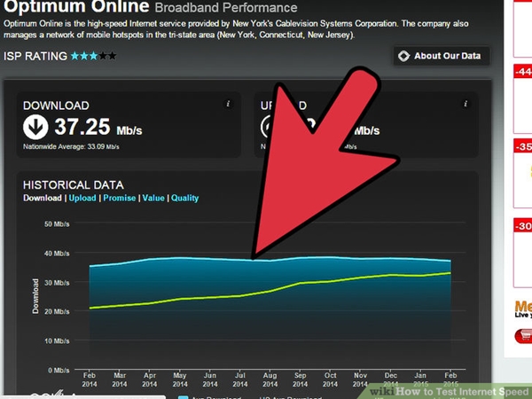Switch to the Quality historical data tab
This screenshot has width=532, height=399.
click(x=185, y=198)
